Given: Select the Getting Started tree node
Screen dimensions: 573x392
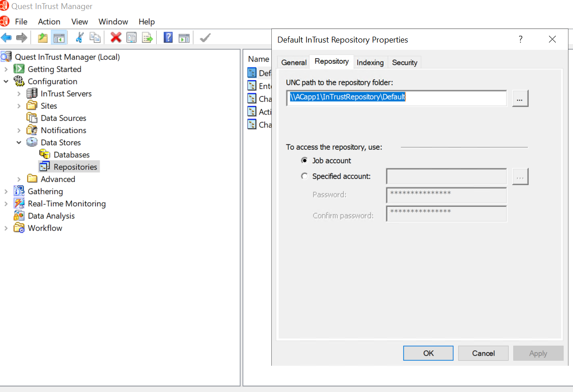Looking at the screenshot, I should coord(54,69).
